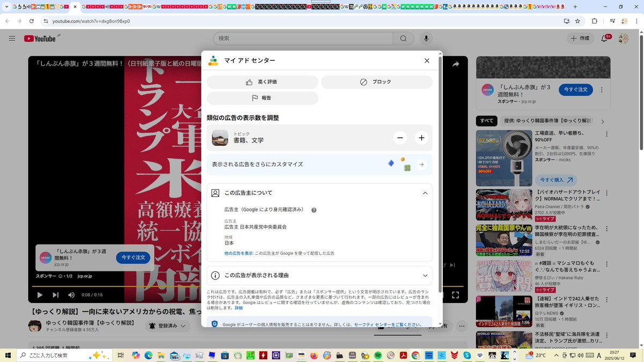The image size is (644, 362).
Task: Open インドで242人乗せた旅客機 news thumbnail
Action: point(503,311)
